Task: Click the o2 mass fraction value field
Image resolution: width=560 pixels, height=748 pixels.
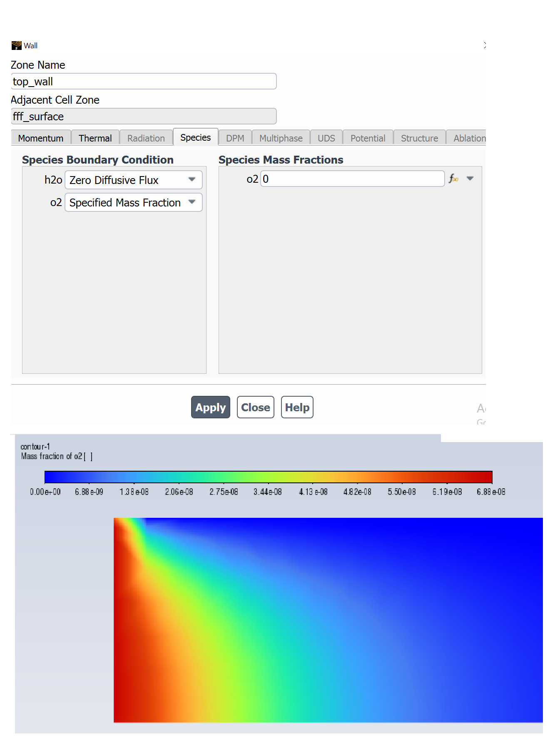Action: [x=353, y=179]
